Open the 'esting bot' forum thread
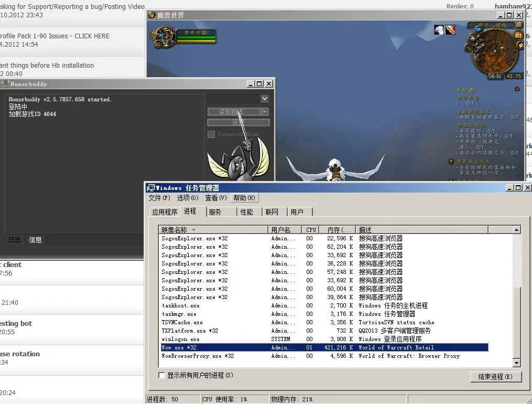The height and width of the screenshot is (404, 532). (16, 323)
